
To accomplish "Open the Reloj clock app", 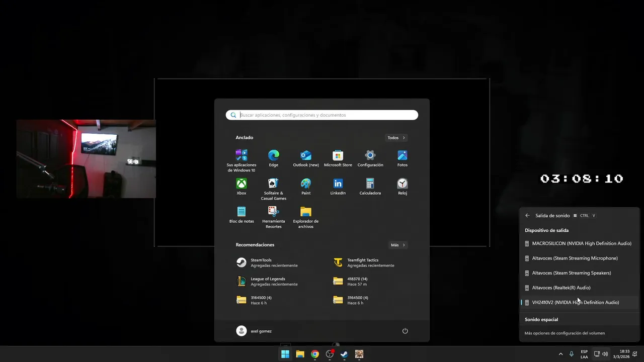I will tap(403, 186).
